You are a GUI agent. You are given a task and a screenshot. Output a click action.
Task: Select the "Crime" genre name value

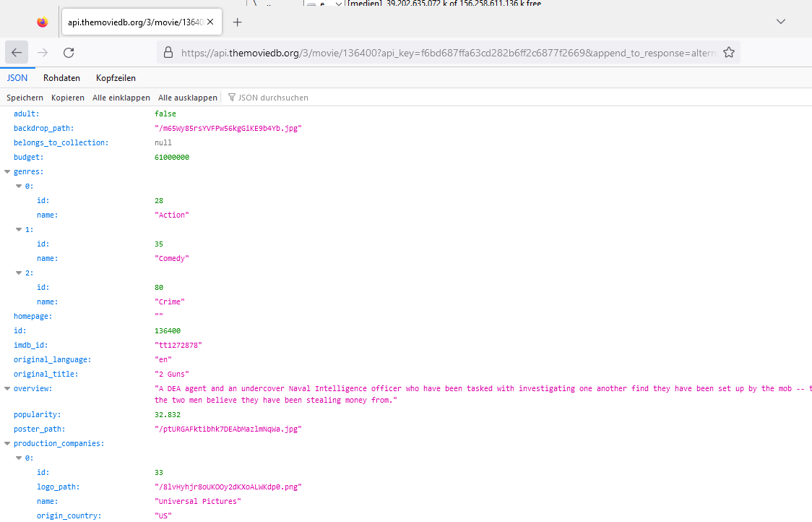[170, 301]
